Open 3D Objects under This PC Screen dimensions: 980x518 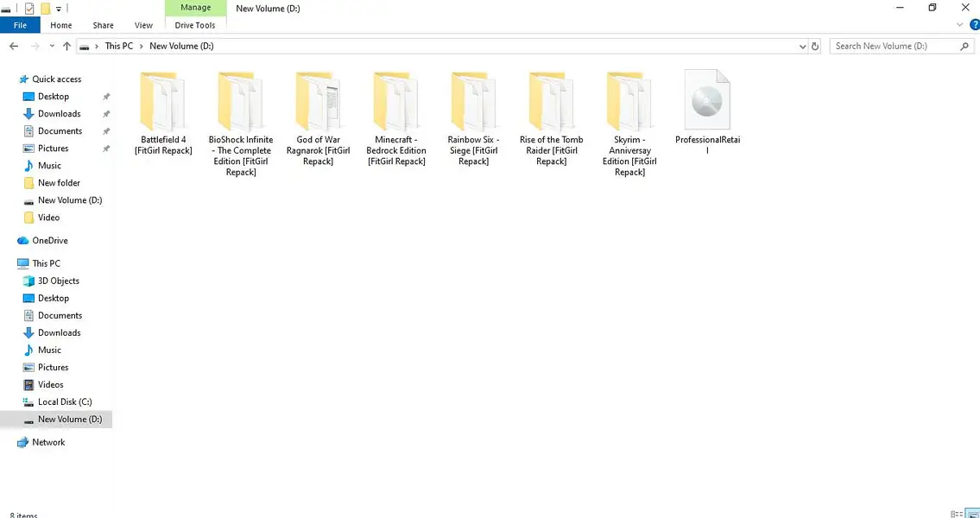58,281
